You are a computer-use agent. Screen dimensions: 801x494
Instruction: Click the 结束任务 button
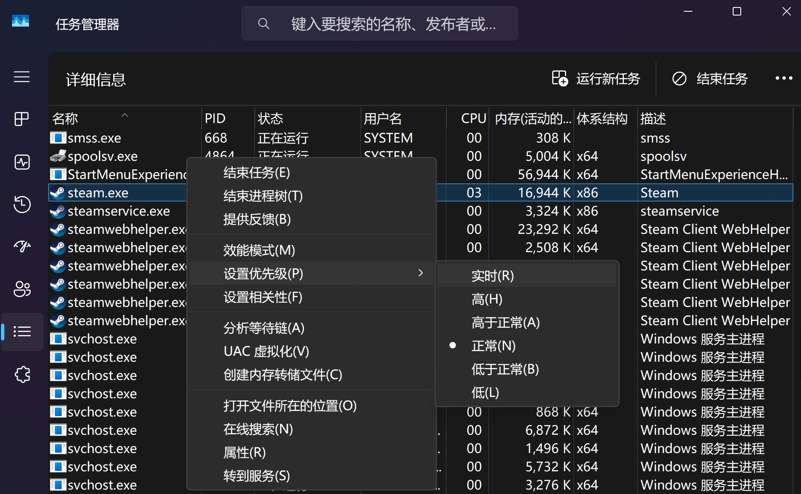(x=710, y=79)
